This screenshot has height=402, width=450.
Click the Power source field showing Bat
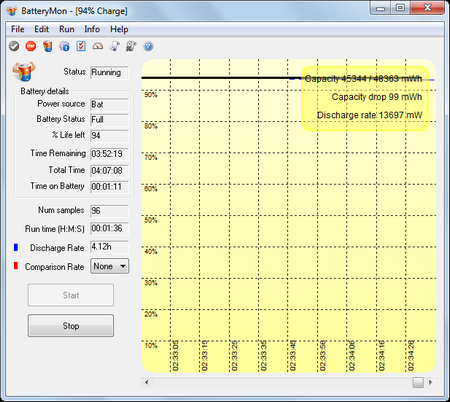[x=109, y=104]
